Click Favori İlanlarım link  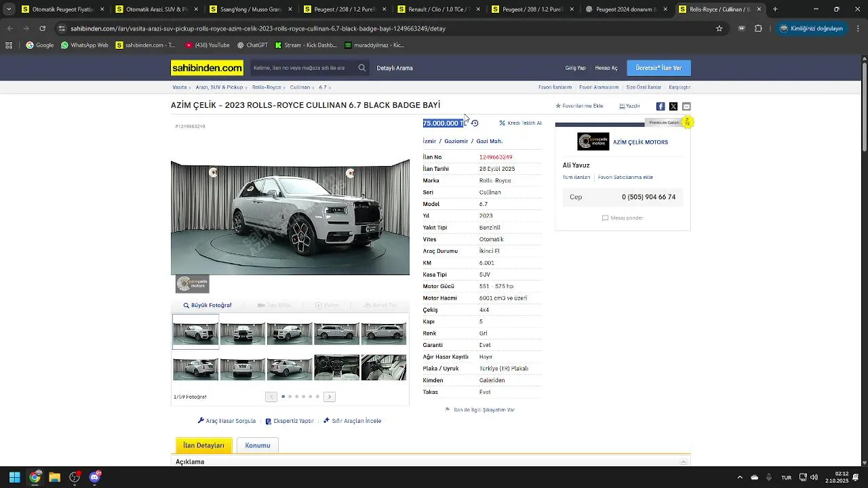555,87
